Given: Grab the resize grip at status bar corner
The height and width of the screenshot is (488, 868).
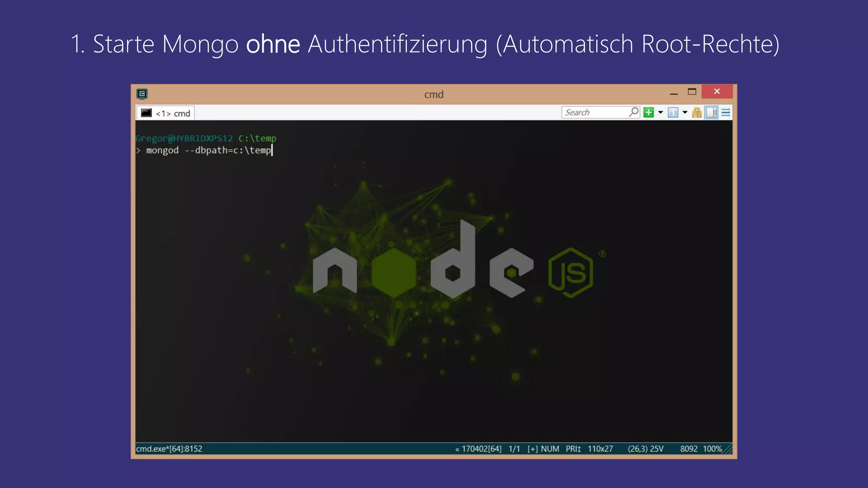Looking at the screenshot, I should [x=728, y=449].
